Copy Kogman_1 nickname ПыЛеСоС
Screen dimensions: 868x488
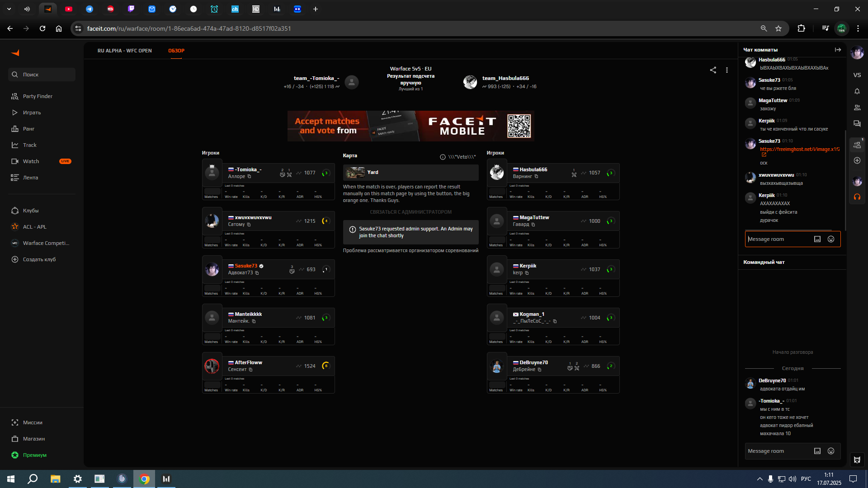click(x=555, y=321)
